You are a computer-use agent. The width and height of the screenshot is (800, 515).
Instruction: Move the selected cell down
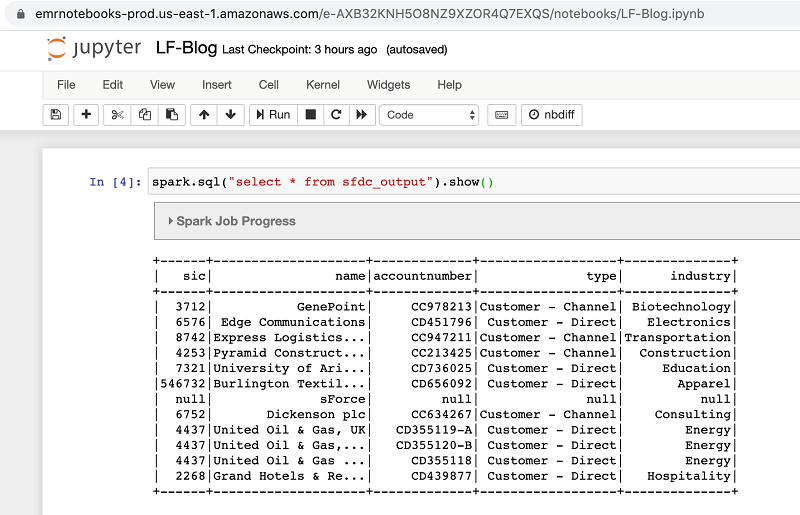tap(231, 115)
